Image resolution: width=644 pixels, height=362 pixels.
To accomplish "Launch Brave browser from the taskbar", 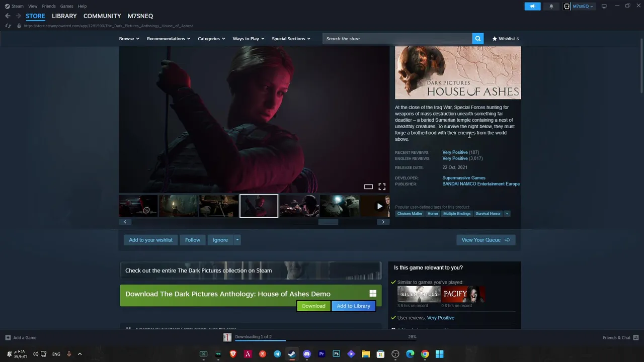I will pyautogui.click(x=233, y=354).
